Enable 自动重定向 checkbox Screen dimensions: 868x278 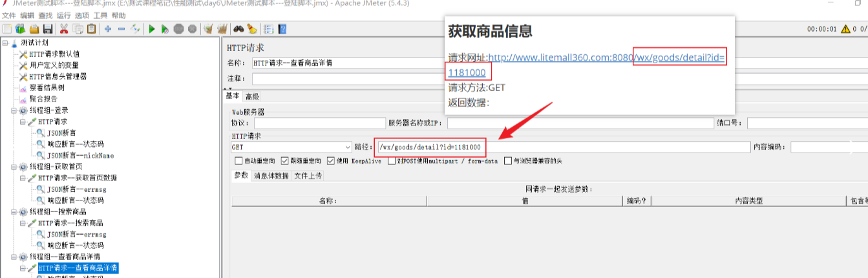tap(238, 161)
